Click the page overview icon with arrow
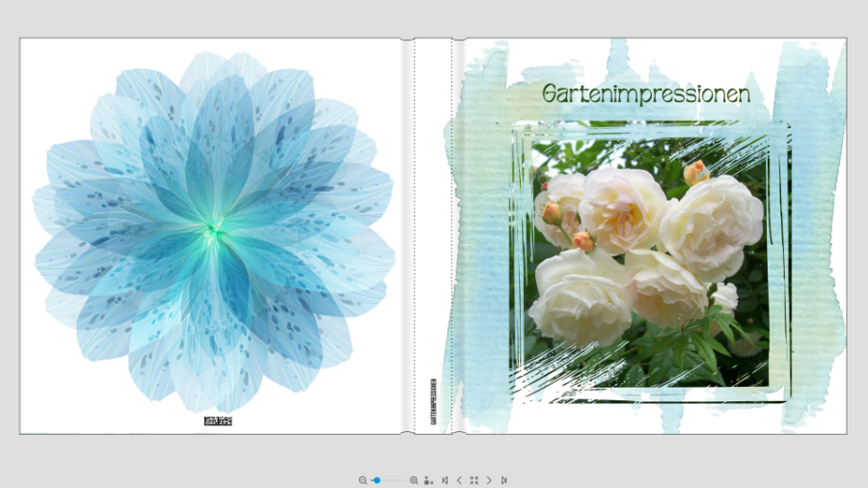 (428, 480)
